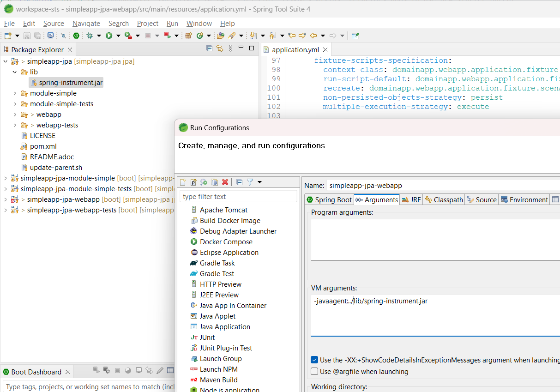Image resolution: width=560 pixels, height=392 pixels.
Task: Click the Boot Dashboard toolbar icon
Action: coord(76,36)
